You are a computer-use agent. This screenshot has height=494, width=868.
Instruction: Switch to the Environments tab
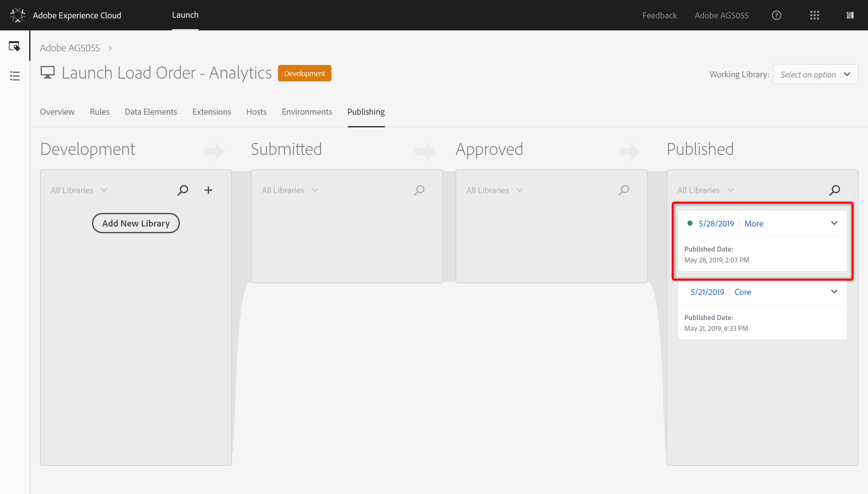[307, 112]
